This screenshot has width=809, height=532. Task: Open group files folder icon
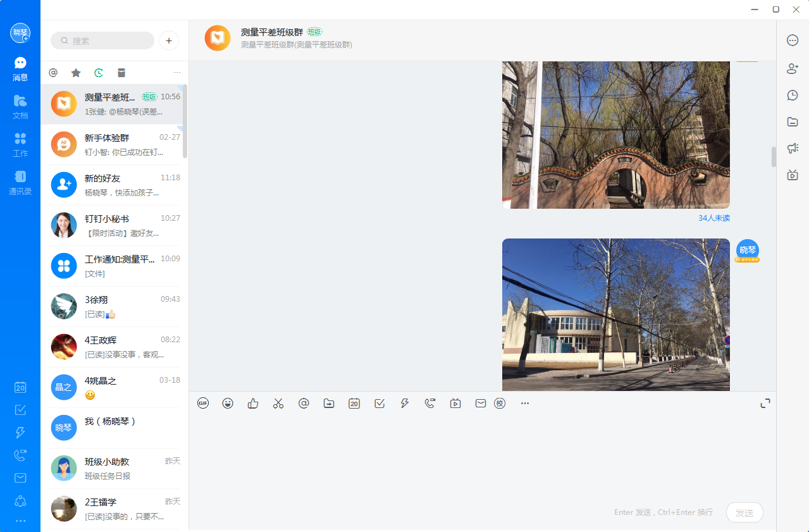click(x=793, y=121)
